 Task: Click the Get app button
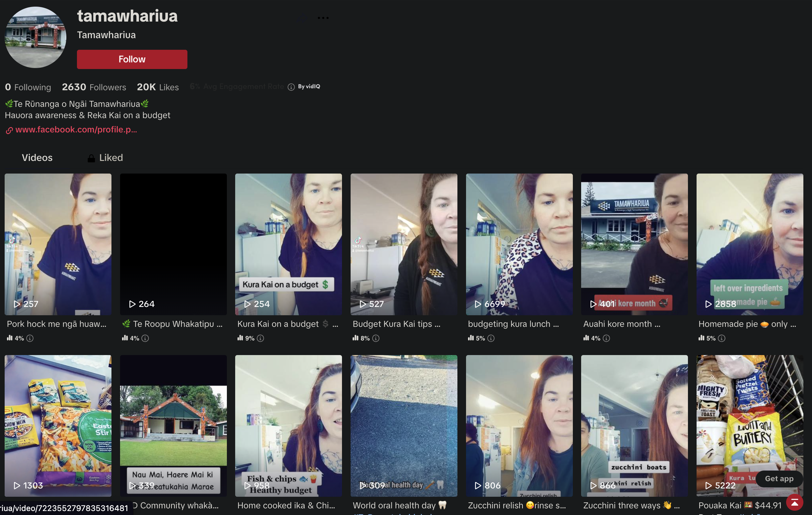click(x=779, y=478)
